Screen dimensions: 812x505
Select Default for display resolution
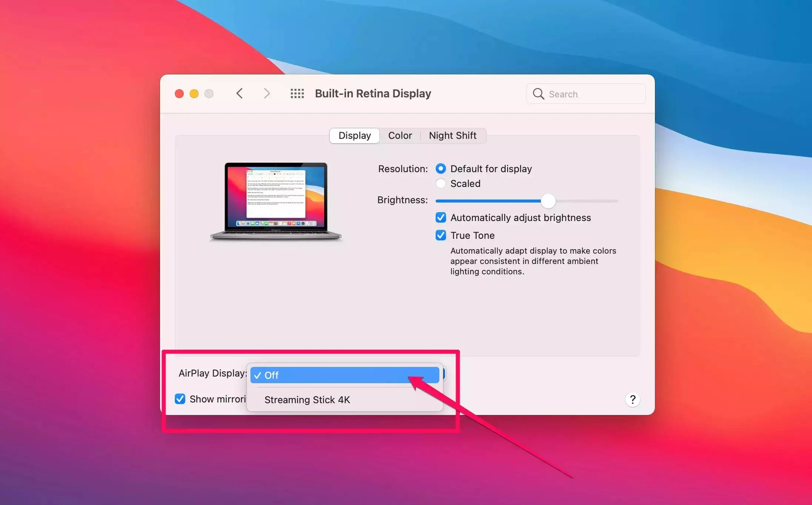441,168
